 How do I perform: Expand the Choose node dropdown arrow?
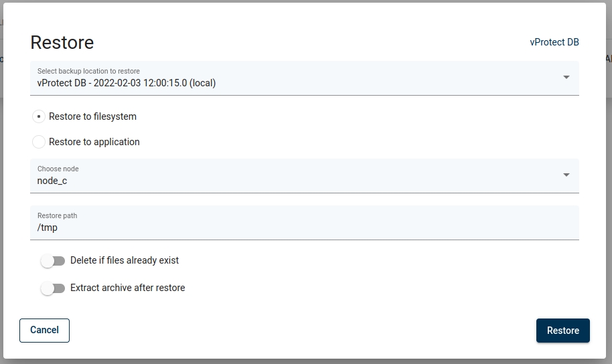pyautogui.click(x=566, y=175)
